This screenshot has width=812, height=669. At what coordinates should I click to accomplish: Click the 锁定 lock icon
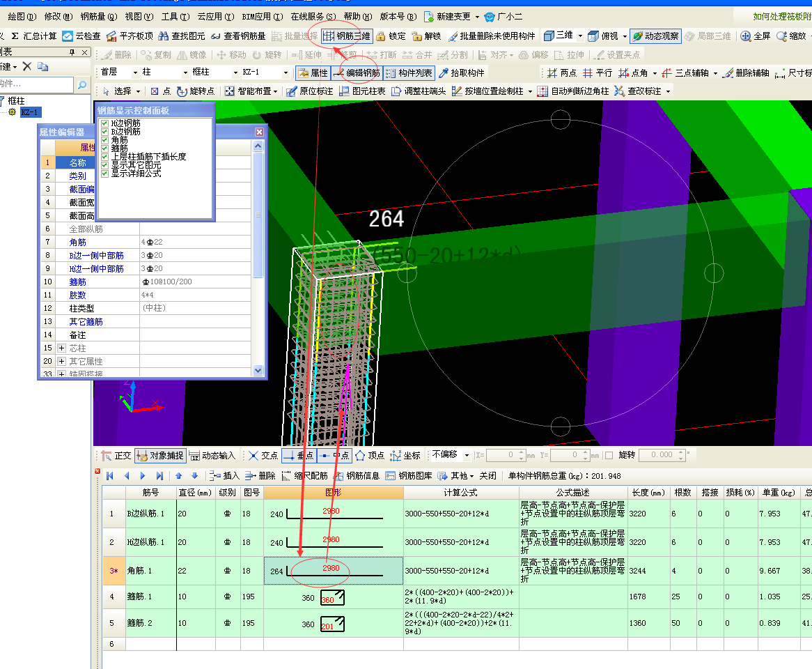(381, 36)
